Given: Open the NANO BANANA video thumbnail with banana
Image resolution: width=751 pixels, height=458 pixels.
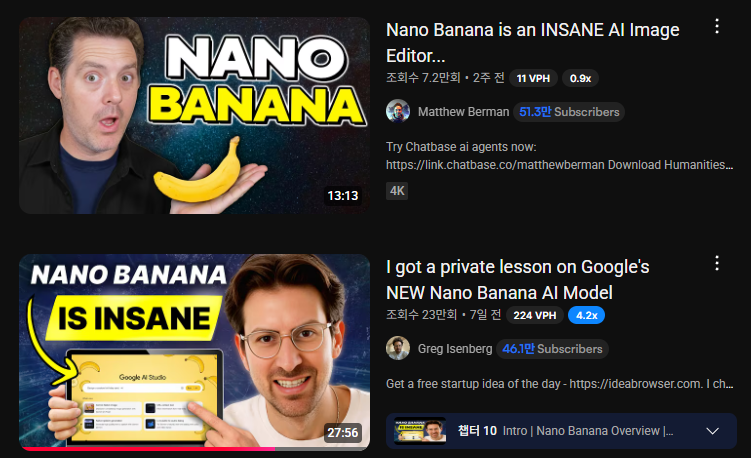Looking at the screenshot, I should tap(194, 115).
